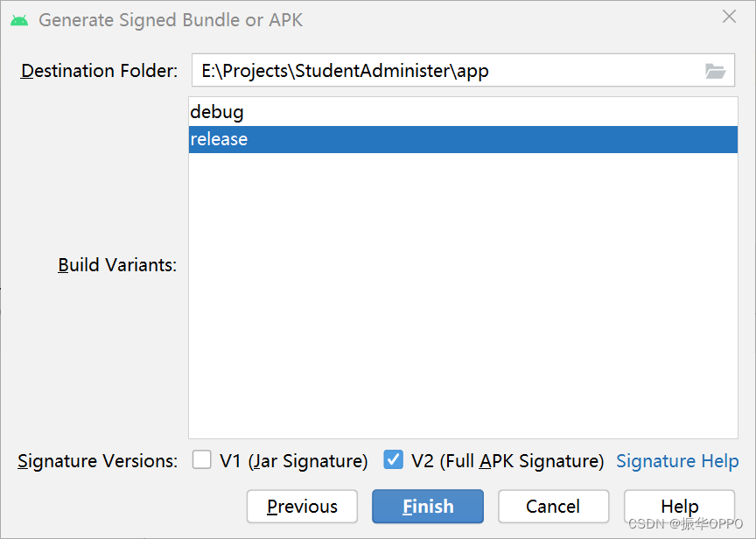
Task: Cancel the signed APK generation
Action: coord(553,507)
